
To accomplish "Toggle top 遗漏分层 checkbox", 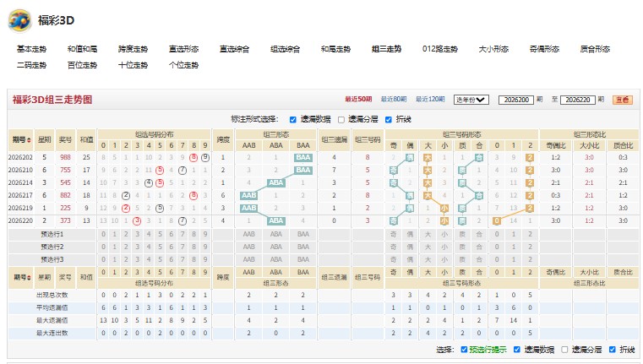I will point(341,120).
